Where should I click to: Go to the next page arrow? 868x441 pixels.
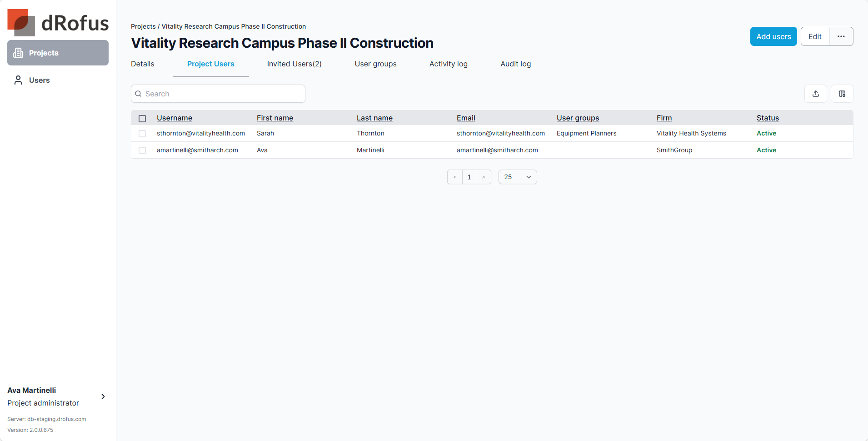pyautogui.click(x=484, y=177)
